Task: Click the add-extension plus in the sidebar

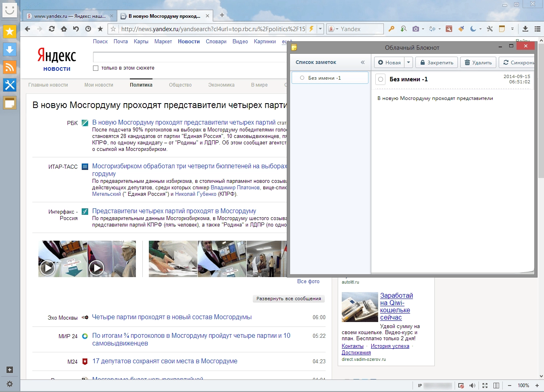Action: (10, 370)
